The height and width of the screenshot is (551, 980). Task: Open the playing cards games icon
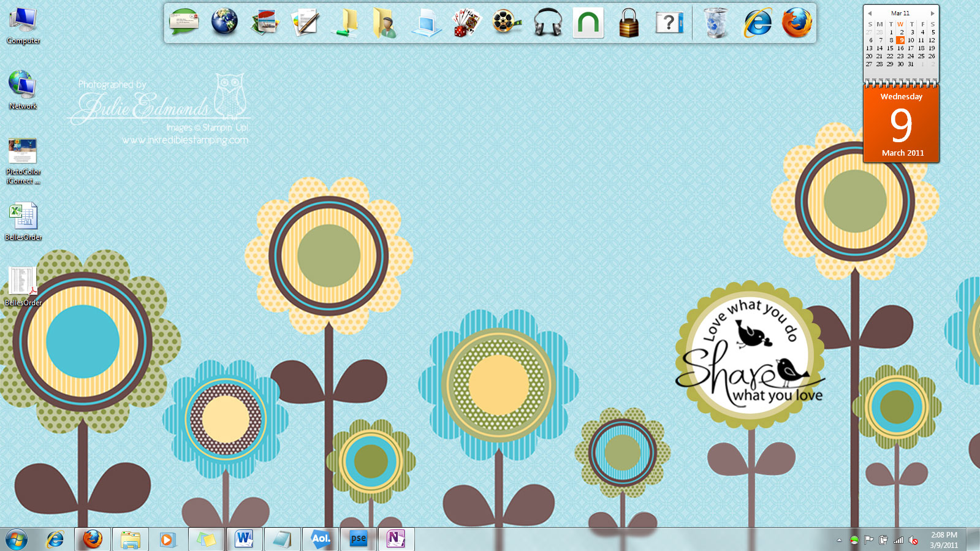coord(466,24)
